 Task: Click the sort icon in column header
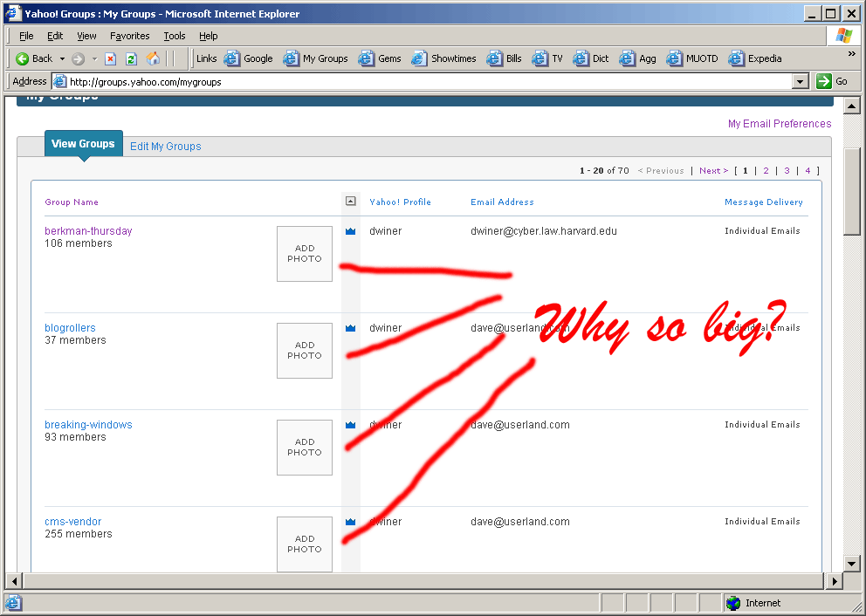click(350, 202)
